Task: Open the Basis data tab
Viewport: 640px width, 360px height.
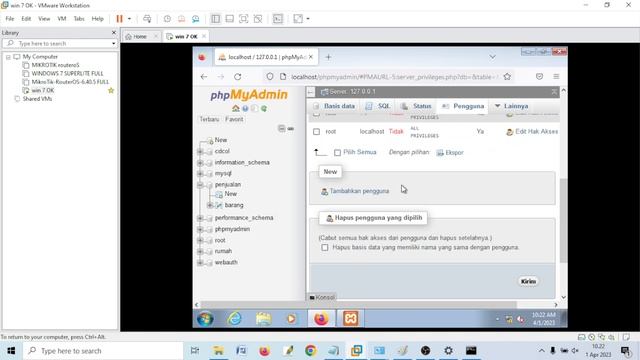Action: (334, 106)
